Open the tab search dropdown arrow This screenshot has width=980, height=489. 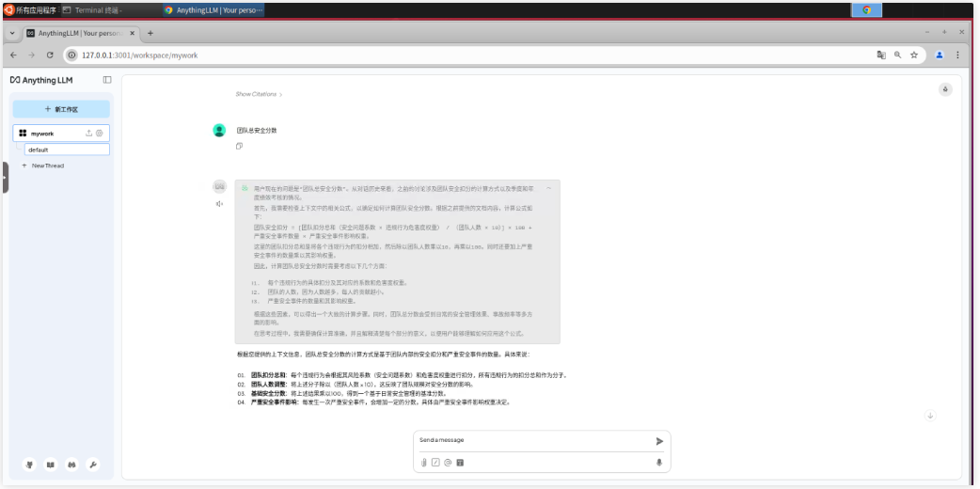(12, 33)
